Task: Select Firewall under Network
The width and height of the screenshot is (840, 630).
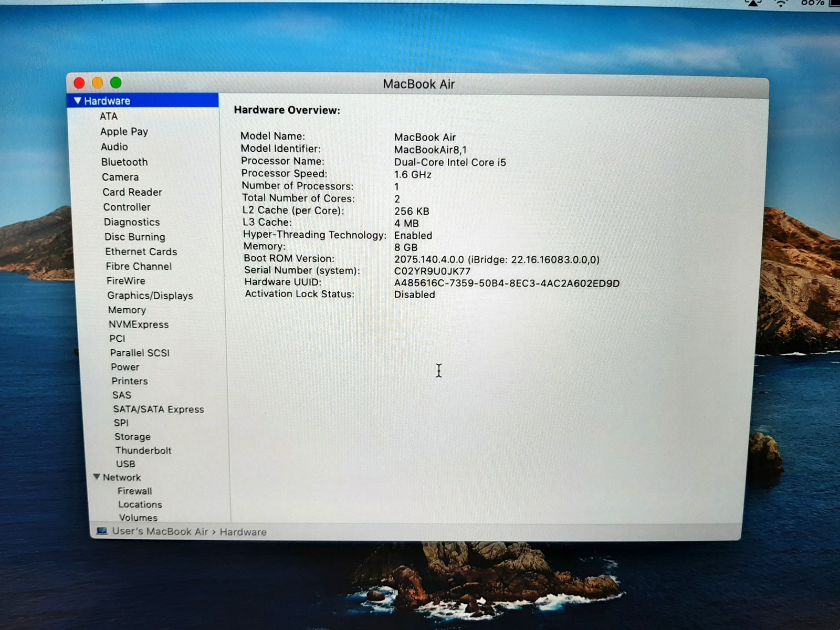Action: pos(135,491)
